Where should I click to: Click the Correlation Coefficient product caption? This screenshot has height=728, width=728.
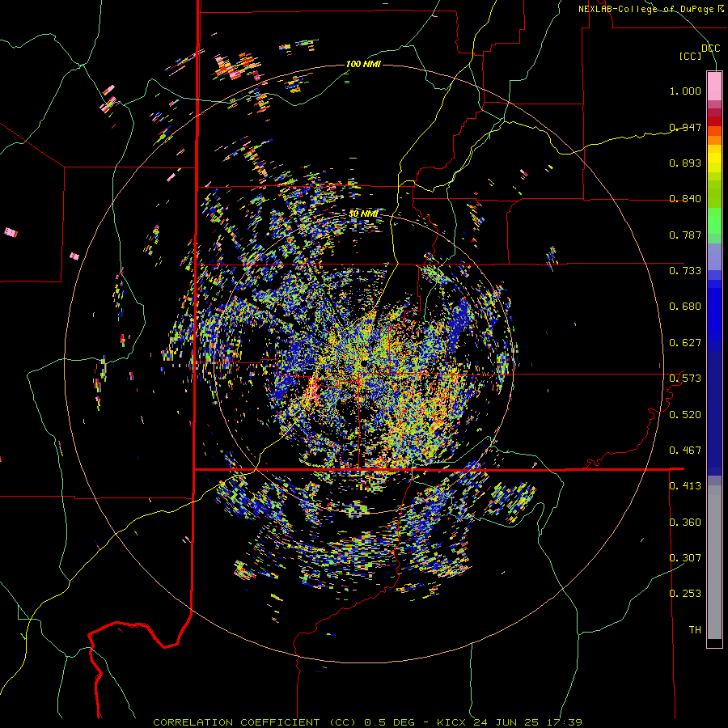(367, 722)
